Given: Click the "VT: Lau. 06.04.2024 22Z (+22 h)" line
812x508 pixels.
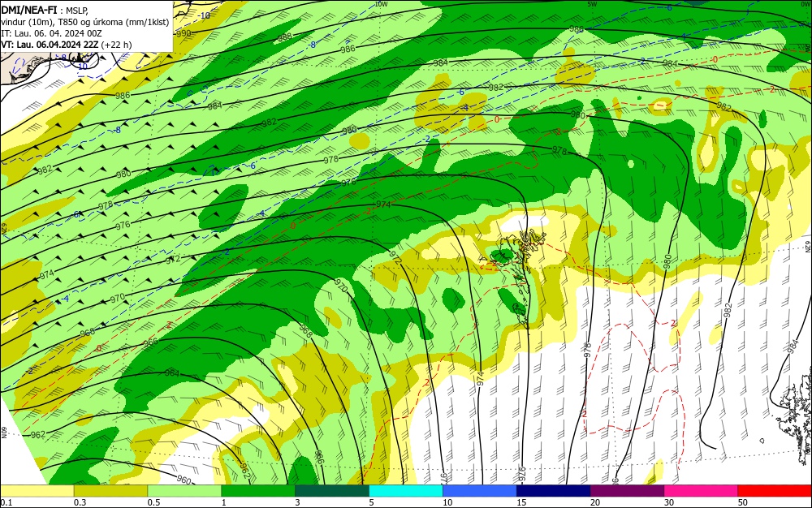Looking at the screenshot, I should (x=67, y=45).
